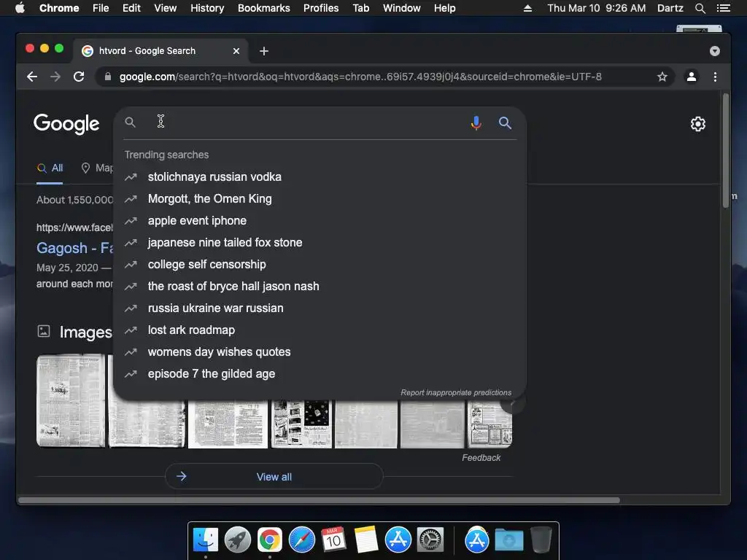
Task: Open Google quick settings gear
Action: [x=698, y=124]
